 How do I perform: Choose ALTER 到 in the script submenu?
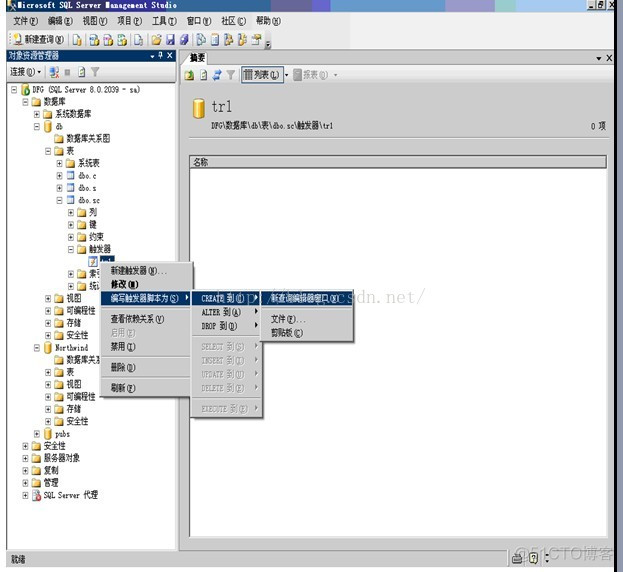click(x=226, y=312)
